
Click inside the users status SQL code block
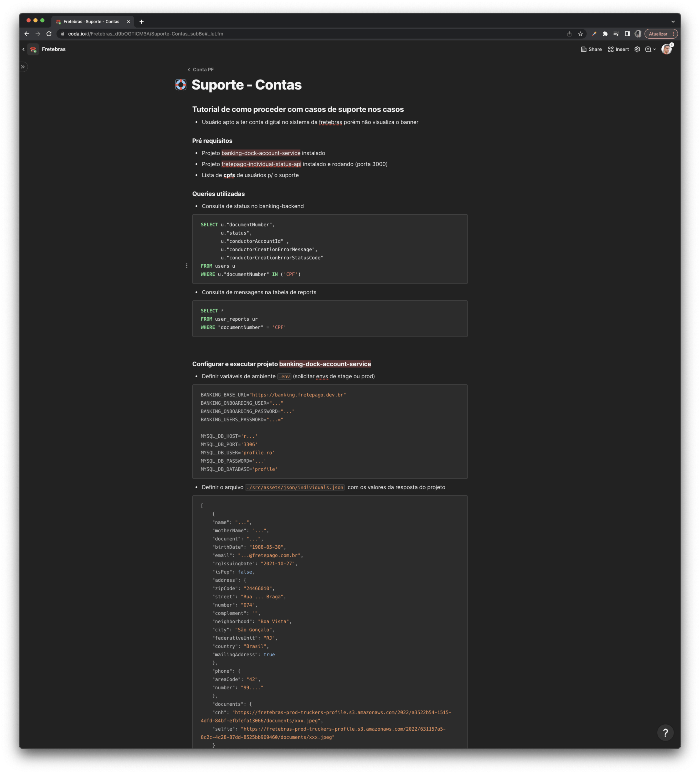tap(330, 249)
